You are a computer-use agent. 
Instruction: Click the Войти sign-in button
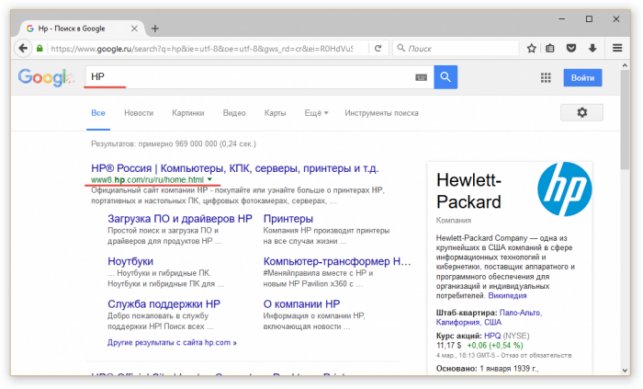click(x=583, y=78)
